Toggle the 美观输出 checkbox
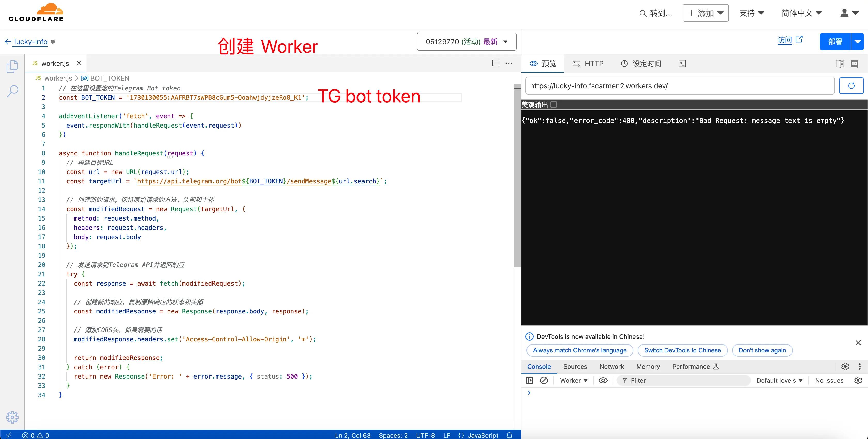 pos(553,105)
